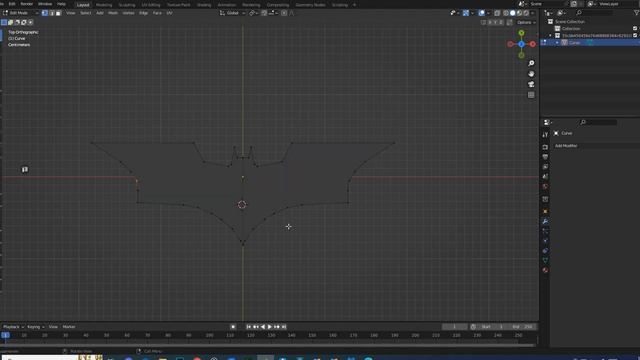Click green Y axis on navigation gizmo

(x=521, y=33)
